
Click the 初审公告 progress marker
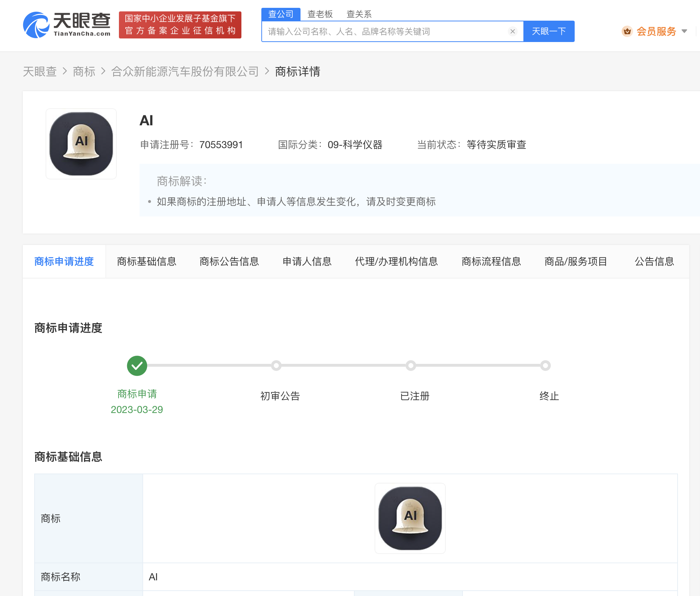click(276, 366)
